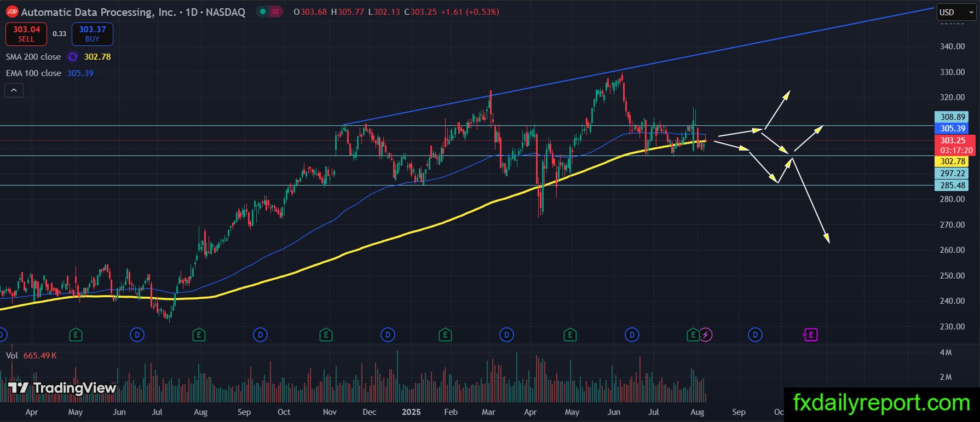Screen dimensions: 980x422
Task: Click the dividend marker between Mar and Apr 2025
Action: (506, 334)
